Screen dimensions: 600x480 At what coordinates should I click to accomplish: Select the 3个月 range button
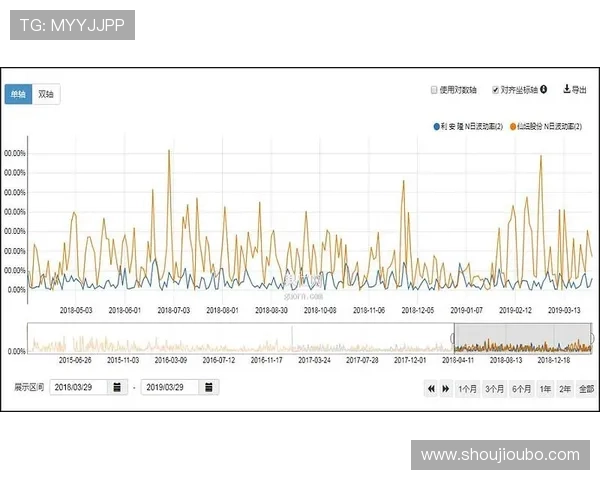494,389
